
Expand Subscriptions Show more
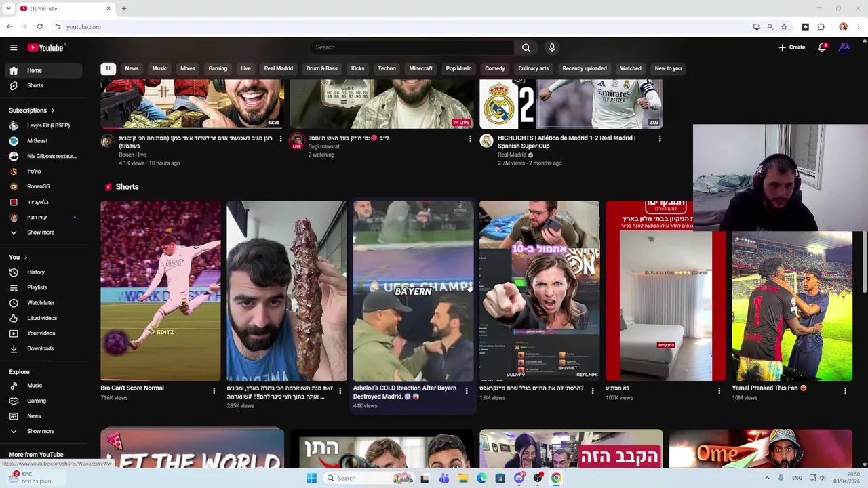point(42,232)
